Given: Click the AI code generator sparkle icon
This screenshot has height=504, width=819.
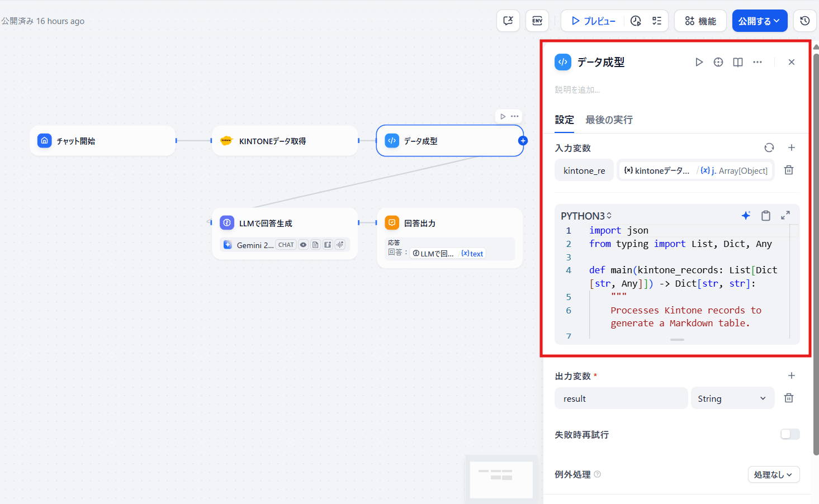Looking at the screenshot, I should point(746,216).
